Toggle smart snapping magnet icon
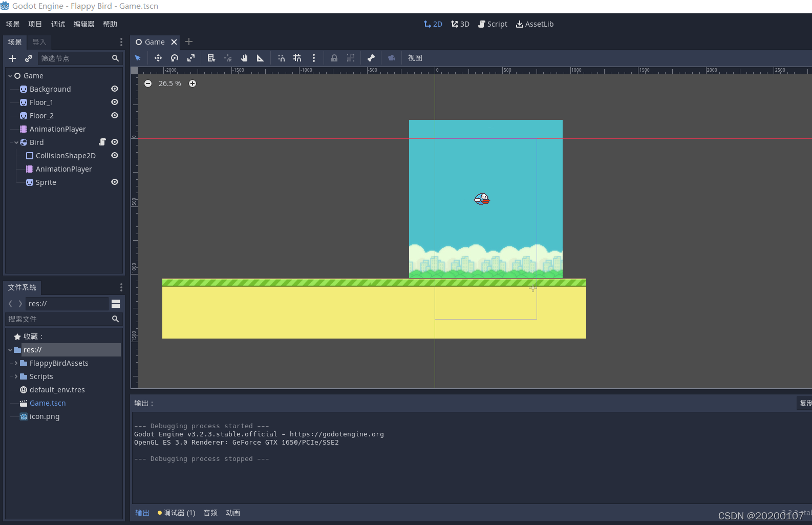The image size is (812, 525). coord(281,58)
